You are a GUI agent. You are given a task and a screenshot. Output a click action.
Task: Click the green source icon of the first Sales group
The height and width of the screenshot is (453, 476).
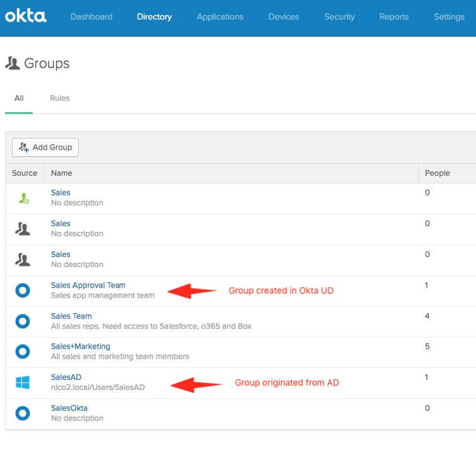pos(23,198)
